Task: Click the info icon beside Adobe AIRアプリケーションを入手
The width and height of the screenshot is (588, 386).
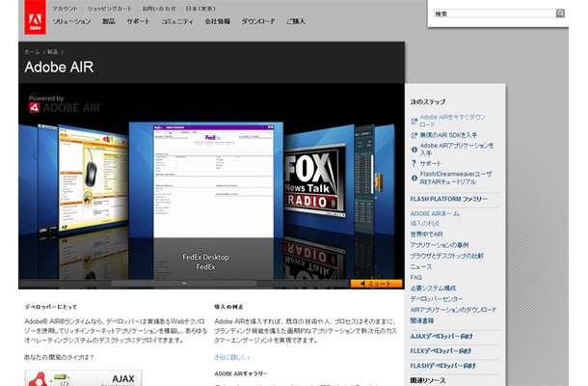Action: pyautogui.click(x=414, y=150)
